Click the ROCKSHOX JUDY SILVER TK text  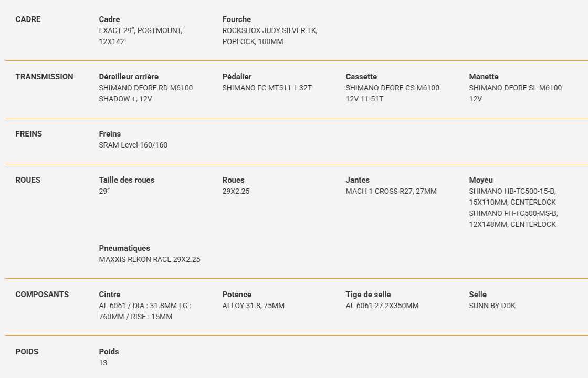click(269, 31)
